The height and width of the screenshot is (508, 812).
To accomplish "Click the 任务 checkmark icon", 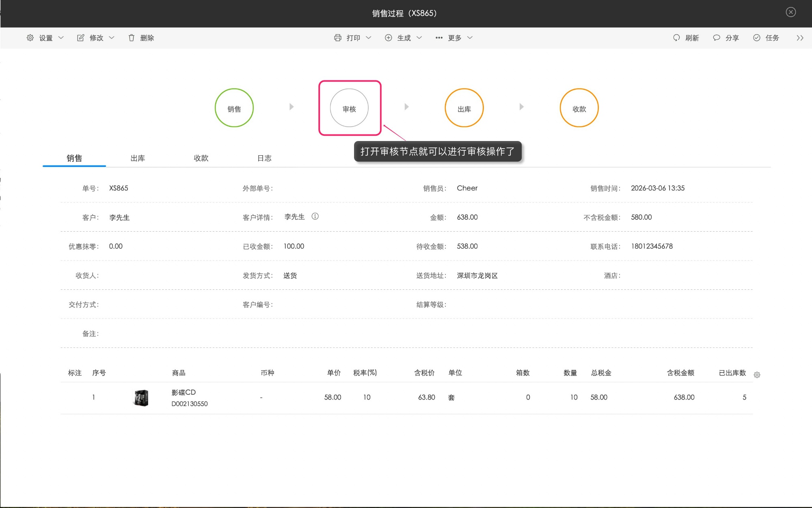I will 756,37.
